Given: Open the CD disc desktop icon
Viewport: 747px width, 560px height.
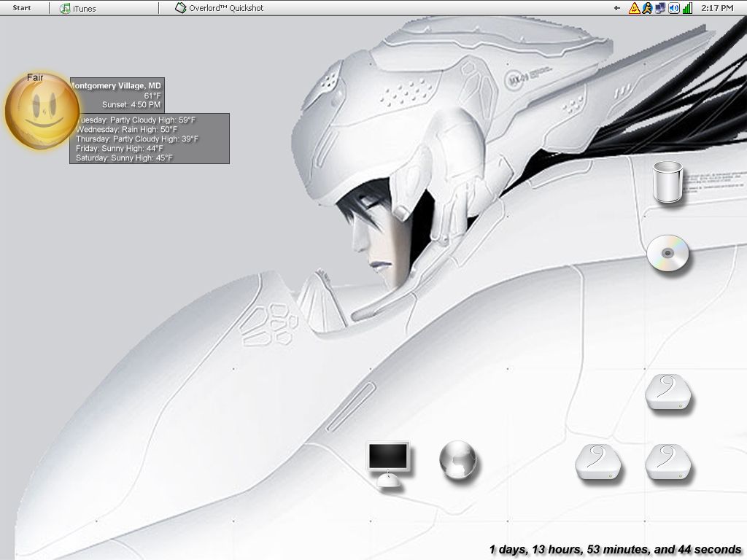Looking at the screenshot, I should tap(667, 254).
